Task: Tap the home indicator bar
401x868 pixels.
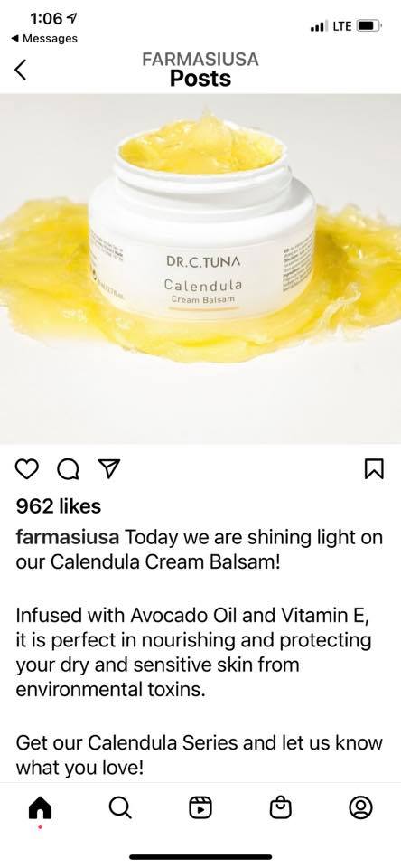Action: (200, 857)
